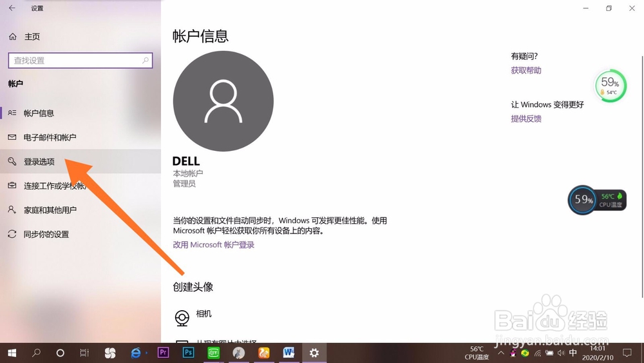Click the dark 59% CPU温度 floating widget
The width and height of the screenshot is (644, 363).
(597, 200)
